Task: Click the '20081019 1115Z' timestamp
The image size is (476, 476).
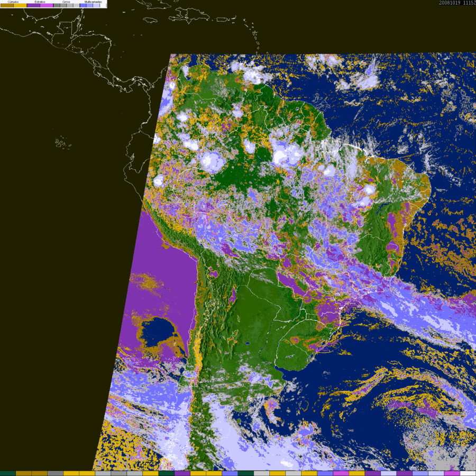Action: (x=457, y=3)
